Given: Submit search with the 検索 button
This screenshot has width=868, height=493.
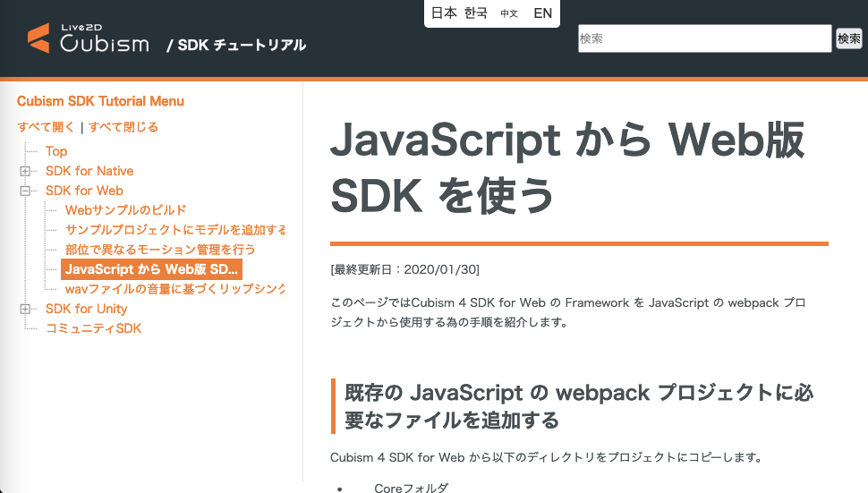Looking at the screenshot, I should pos(848,38).
